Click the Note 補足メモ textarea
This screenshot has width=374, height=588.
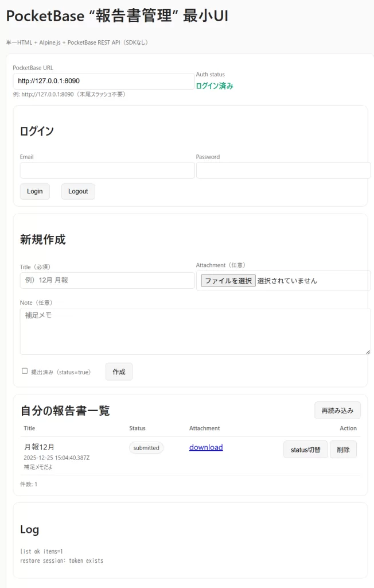coord(195,331)
